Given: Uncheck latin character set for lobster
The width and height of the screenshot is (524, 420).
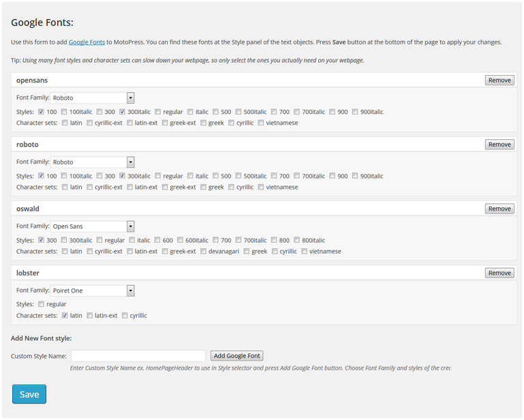Looking at the screenshot, I should (x=65, y=316).
